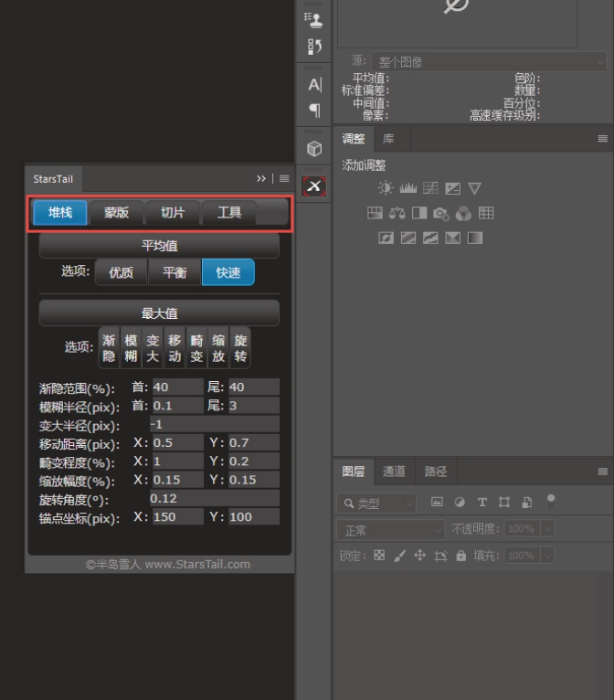This screenshot has width=614, height=700.
Task: Open the Character panel (A| icon)
Action: pyautogui.click(x=314, y=84)
